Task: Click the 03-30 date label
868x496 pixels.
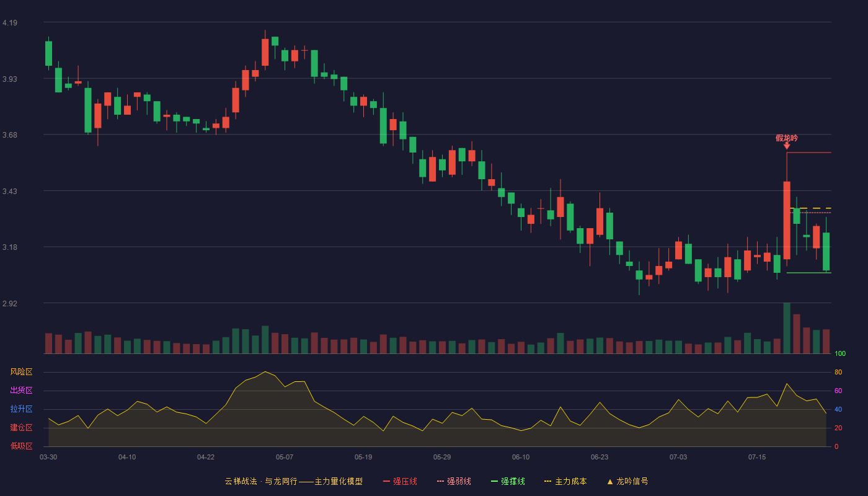Action: click(48, 457)
